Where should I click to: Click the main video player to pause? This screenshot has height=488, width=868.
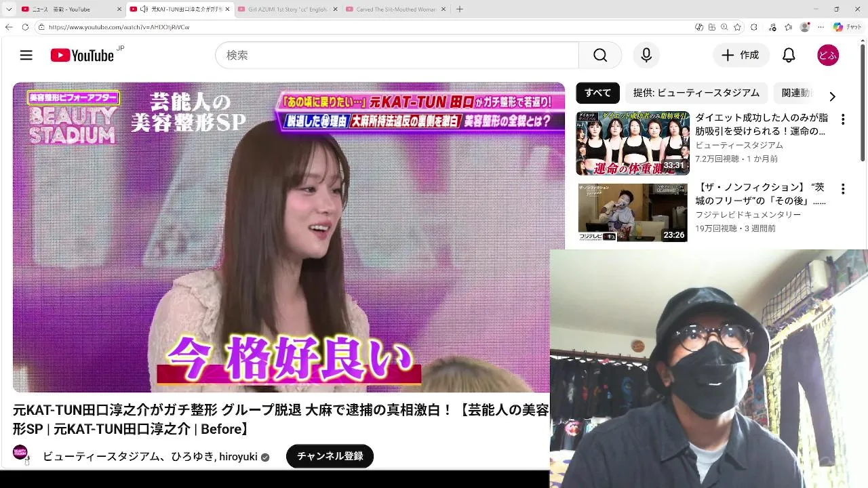pos(288,237)
